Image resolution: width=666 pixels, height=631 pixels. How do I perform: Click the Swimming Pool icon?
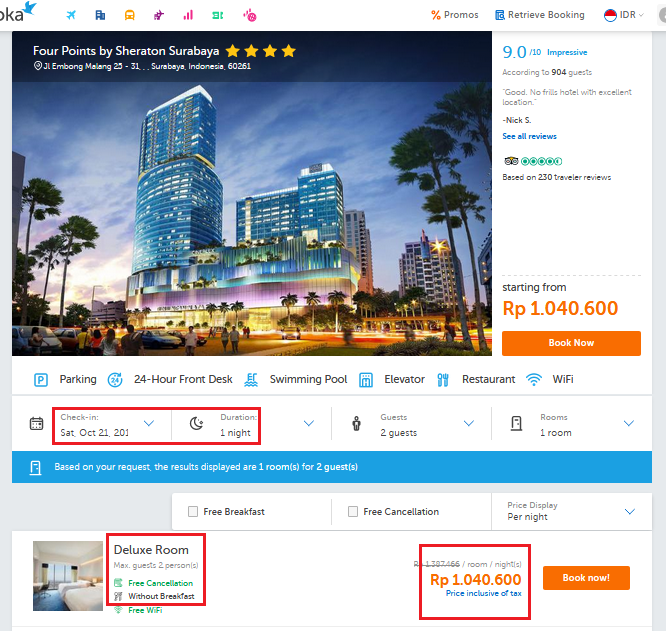(x=251, y=379)
